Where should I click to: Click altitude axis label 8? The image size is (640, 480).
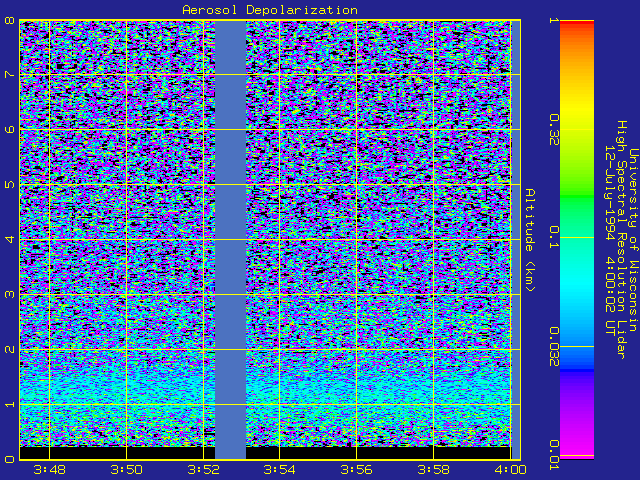point(9,20)
